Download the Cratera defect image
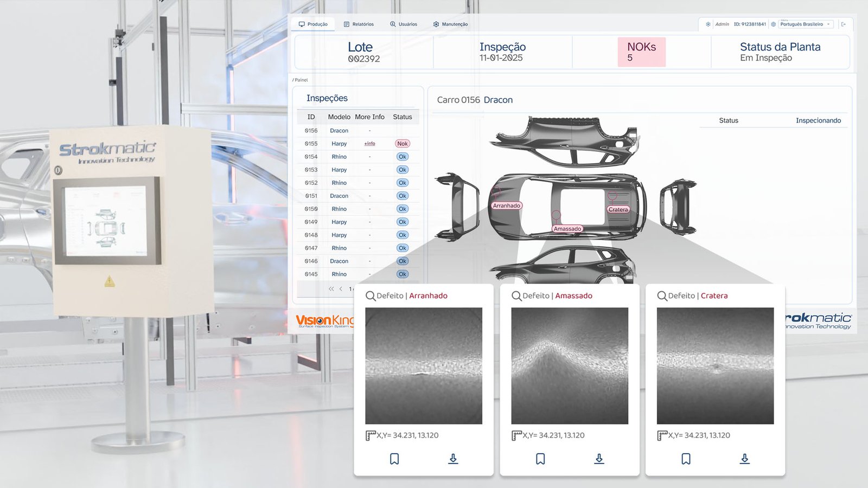The height and width of the screenshot is (488, 868). click(x=745, y=459)
